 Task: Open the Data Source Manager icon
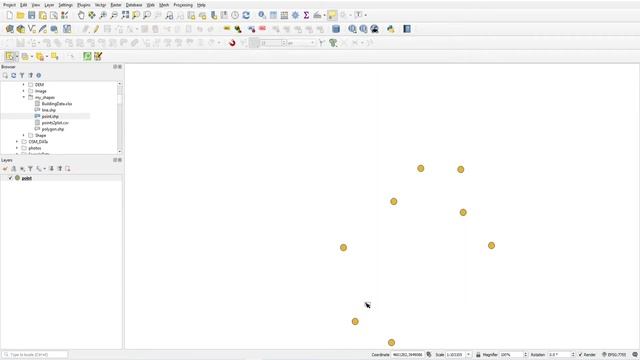click(9, 29)
